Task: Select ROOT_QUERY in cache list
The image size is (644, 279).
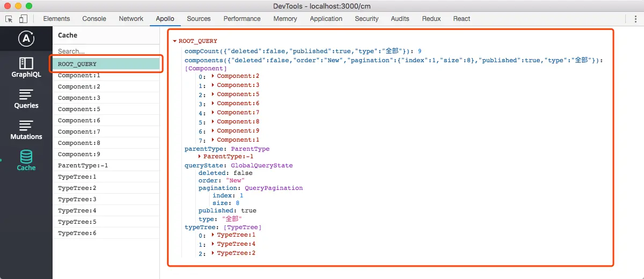Action: pos(106,64)
